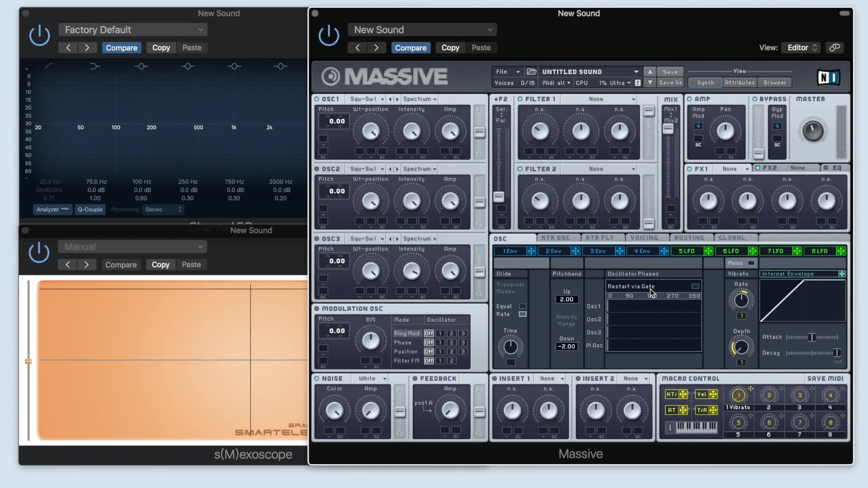
Task: Open the folder icon beside Untitled Sound
Action: [532, 71]
